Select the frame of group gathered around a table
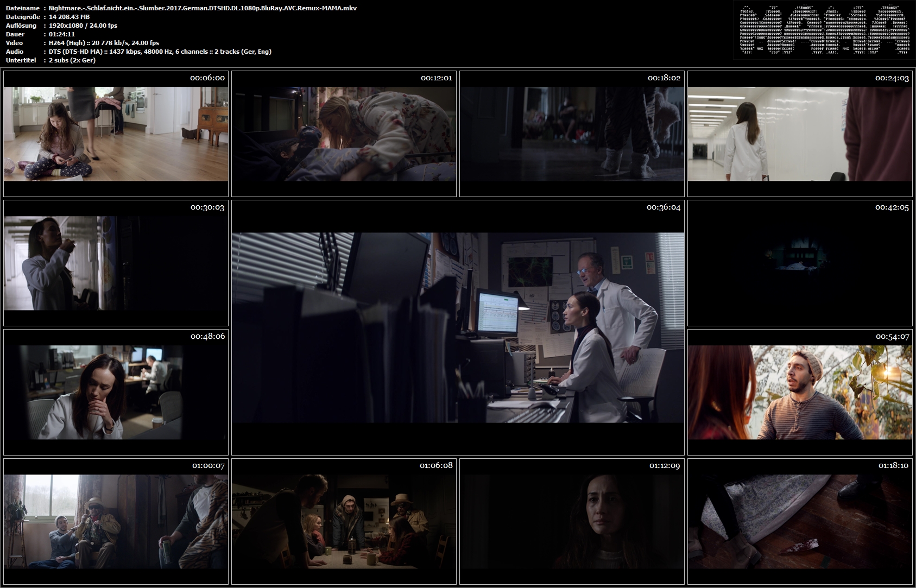The image size is (916, 588). [344, 521]
